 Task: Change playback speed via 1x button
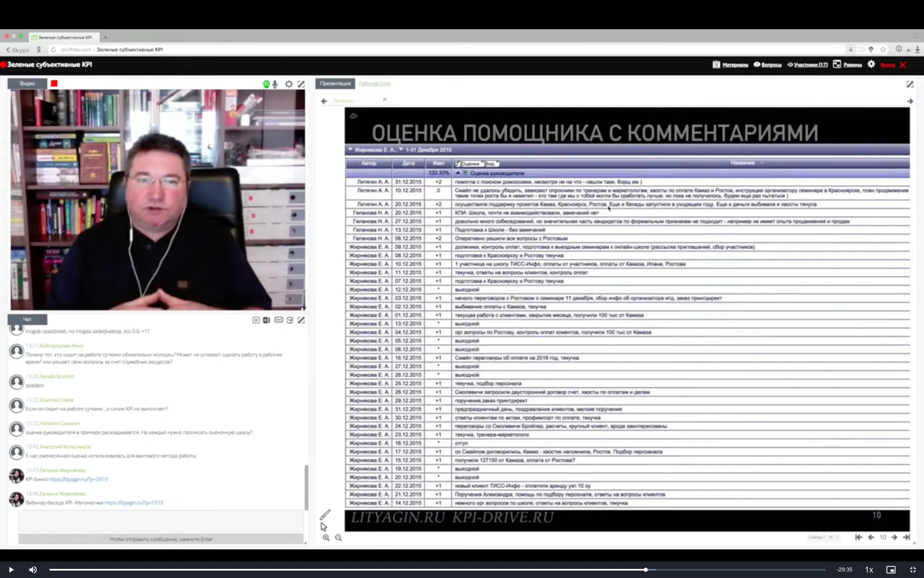coord(869,569)
